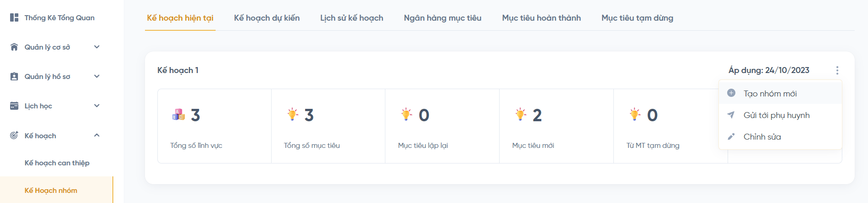Open the Lịch sử kế hoạch tab
The height and width of the screenshot is (203, 868).
click(x=351, y=18)
